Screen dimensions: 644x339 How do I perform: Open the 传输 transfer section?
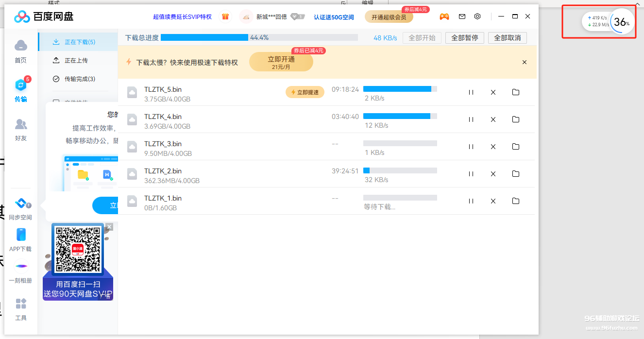pos(20,90)
